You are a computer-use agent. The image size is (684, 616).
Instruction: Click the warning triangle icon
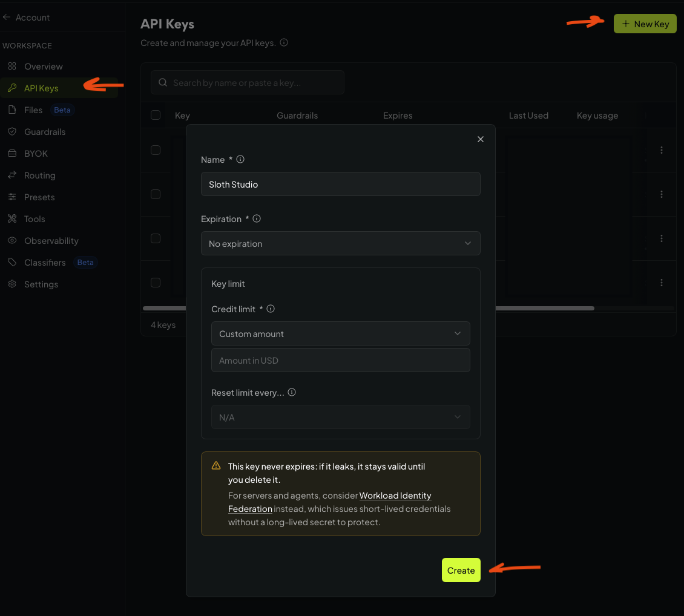[x=216, y=465]
